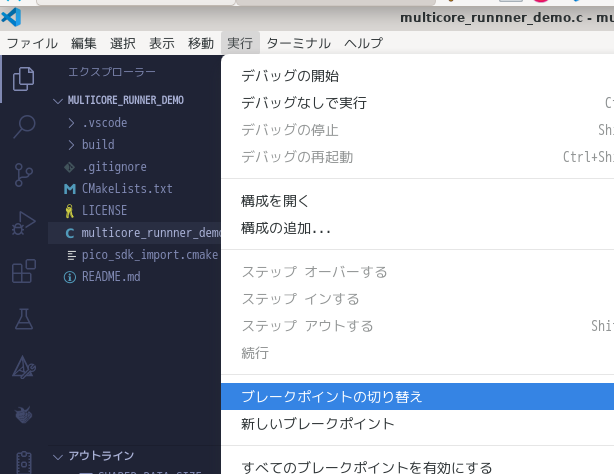
Task: Open the ヘルプ menu
Action: 363,43
